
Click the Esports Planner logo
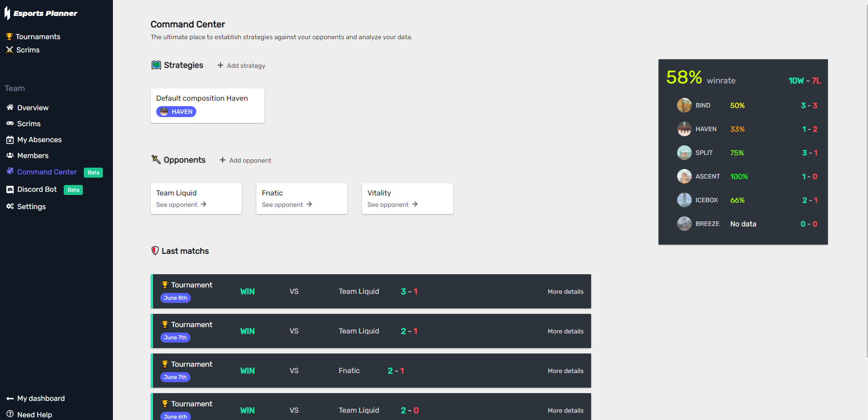tap(41, 13)
